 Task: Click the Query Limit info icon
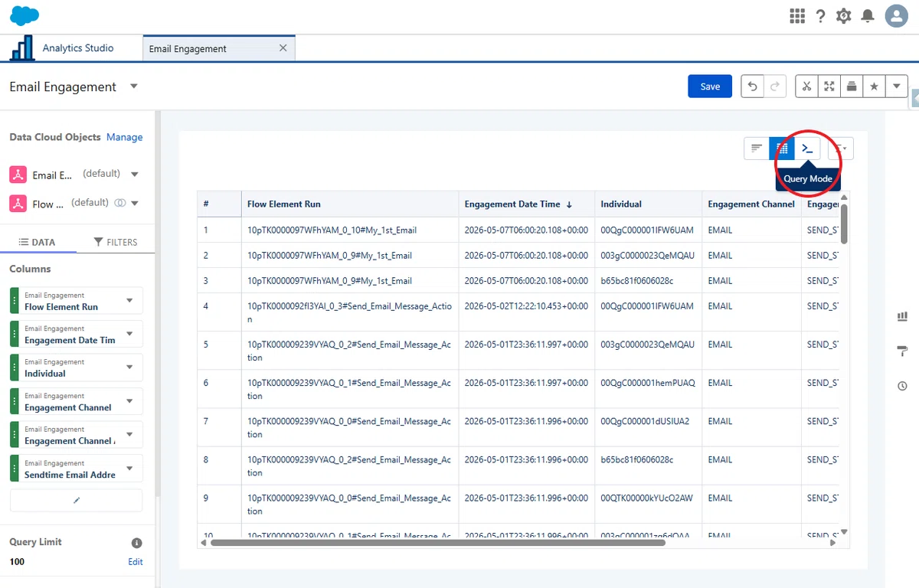tap(137, 543)
